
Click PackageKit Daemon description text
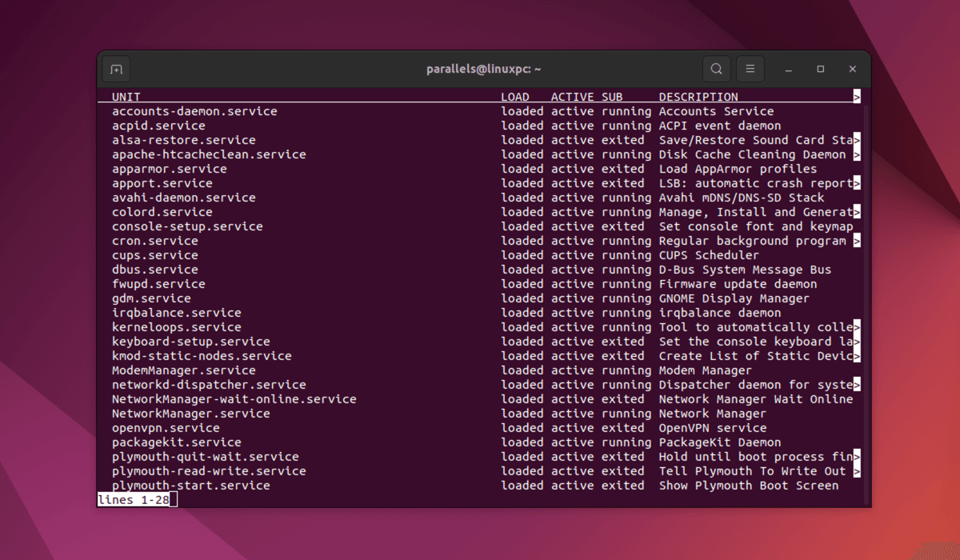pos(720,442)
